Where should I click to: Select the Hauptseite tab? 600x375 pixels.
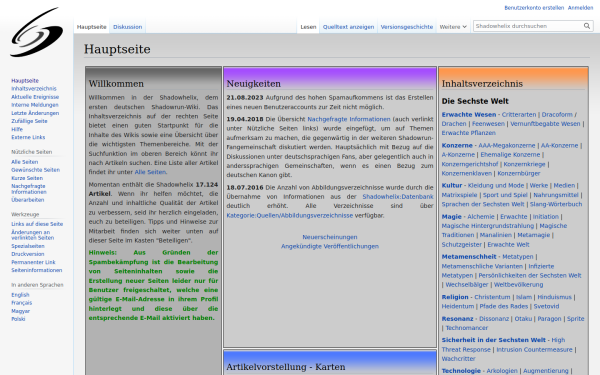[x=91, y=27]
